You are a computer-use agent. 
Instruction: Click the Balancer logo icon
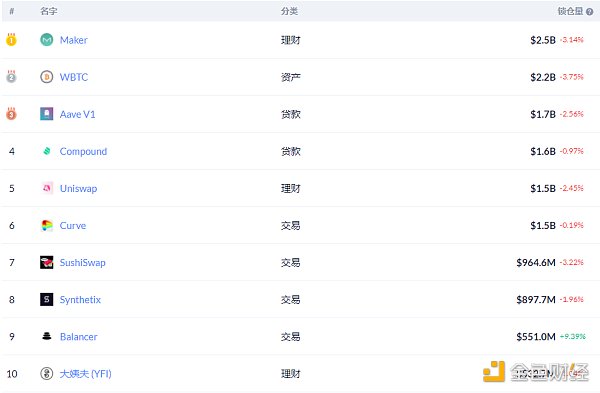tap(47, 336)
